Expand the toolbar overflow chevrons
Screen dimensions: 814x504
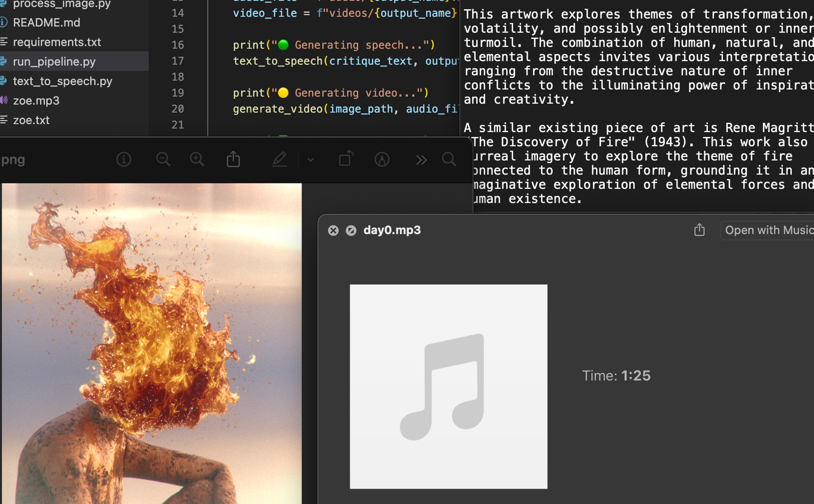pyautogui.click(x=421, y=160)
